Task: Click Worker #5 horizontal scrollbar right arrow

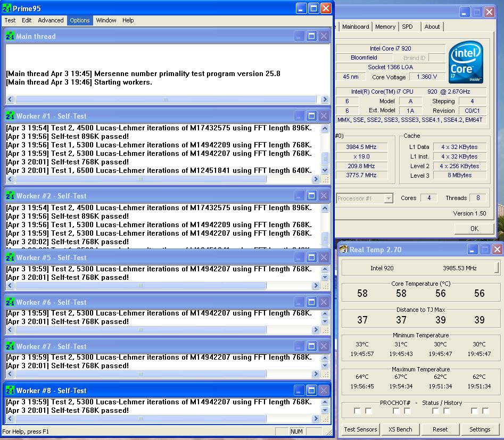Action: (316, 285)
